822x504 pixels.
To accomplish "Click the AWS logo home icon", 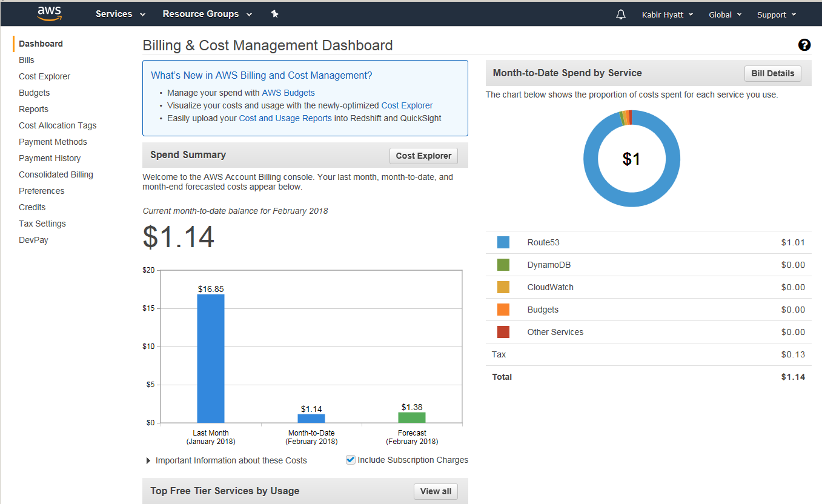I will point(49,13).
